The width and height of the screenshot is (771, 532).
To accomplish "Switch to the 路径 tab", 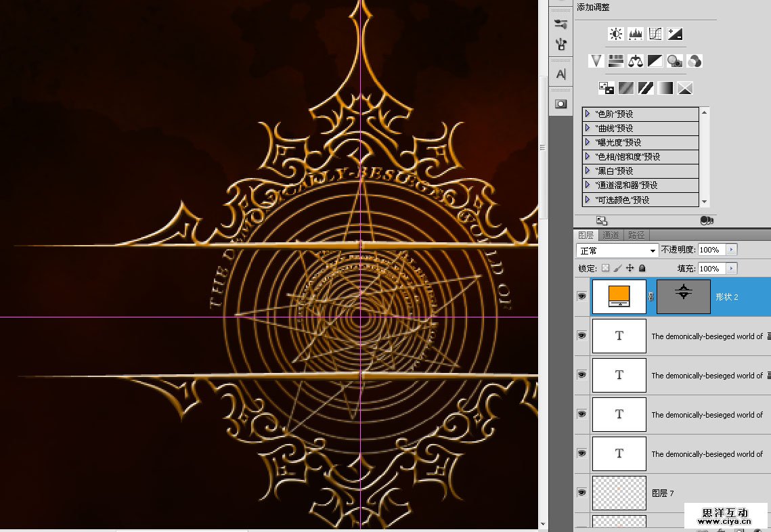I will pyautogui.click(x=636, y=236).
